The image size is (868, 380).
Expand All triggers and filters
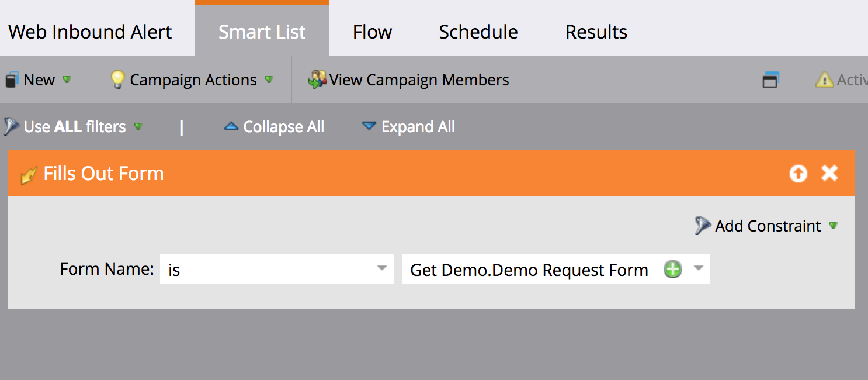pyautogui.click(x=408, y=127)
